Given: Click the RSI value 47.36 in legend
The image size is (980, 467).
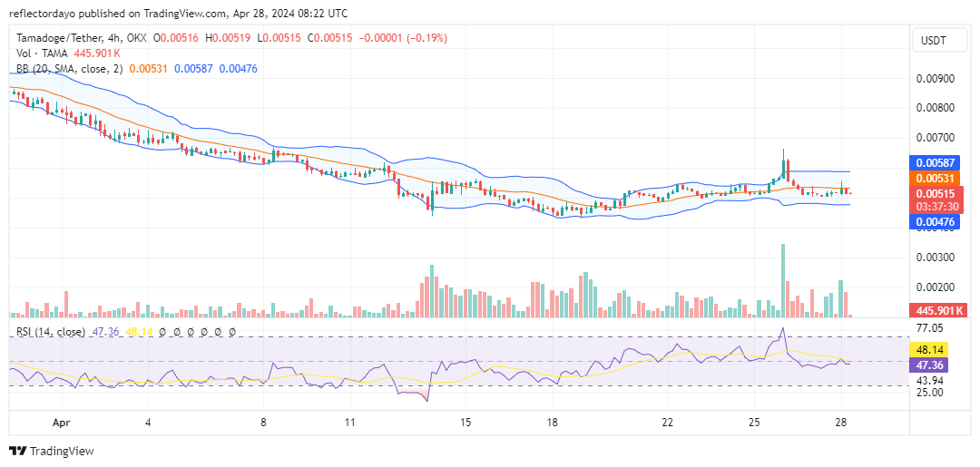Looking at the screenshot, I should [x=104, y=332].
